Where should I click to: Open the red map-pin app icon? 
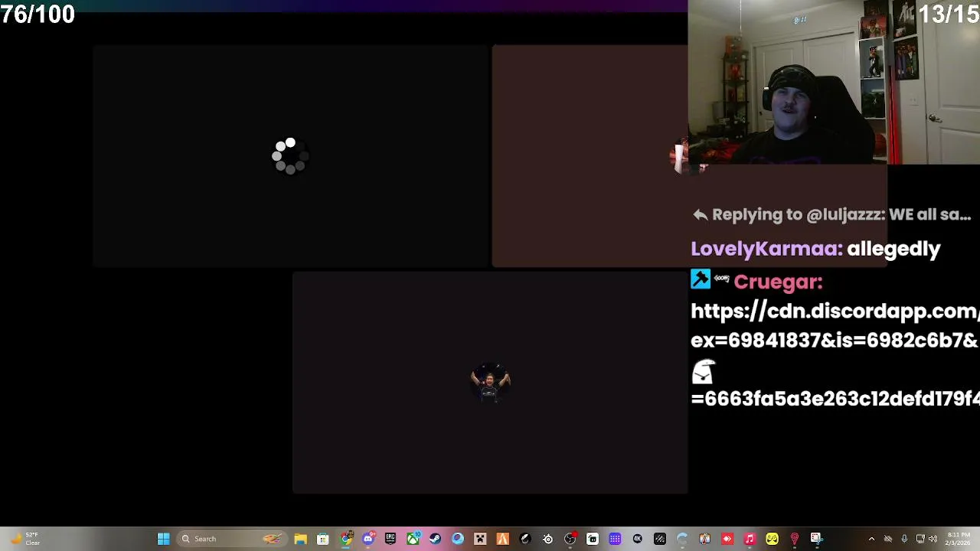(x=795, y=539)
